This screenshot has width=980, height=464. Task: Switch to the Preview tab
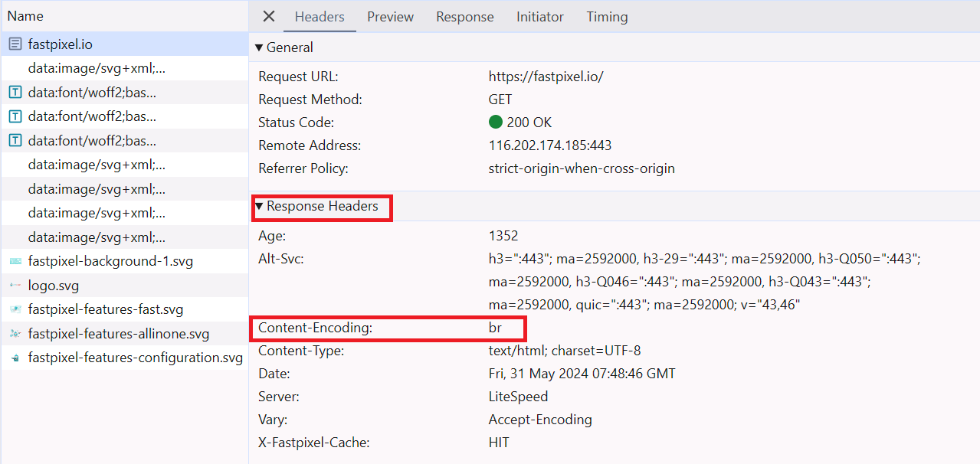pos(390,17)
